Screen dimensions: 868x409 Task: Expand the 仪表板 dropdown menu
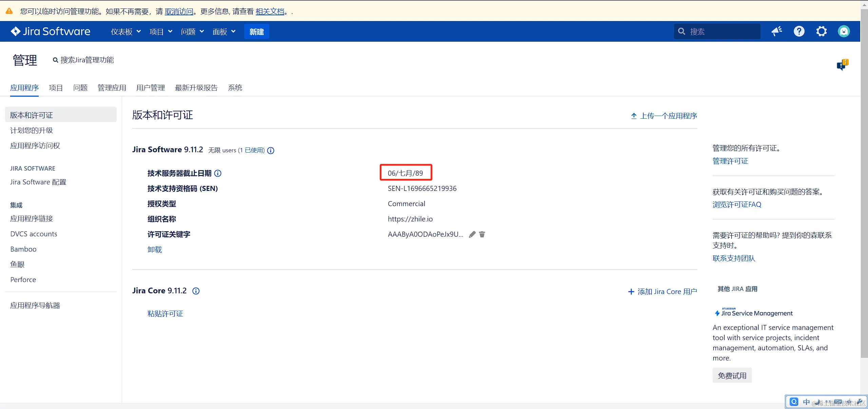point(126,32)
